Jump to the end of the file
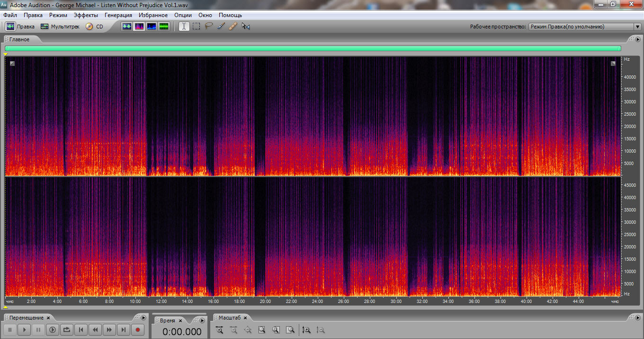This screenshot has height=339, width=644. point(124,330)
